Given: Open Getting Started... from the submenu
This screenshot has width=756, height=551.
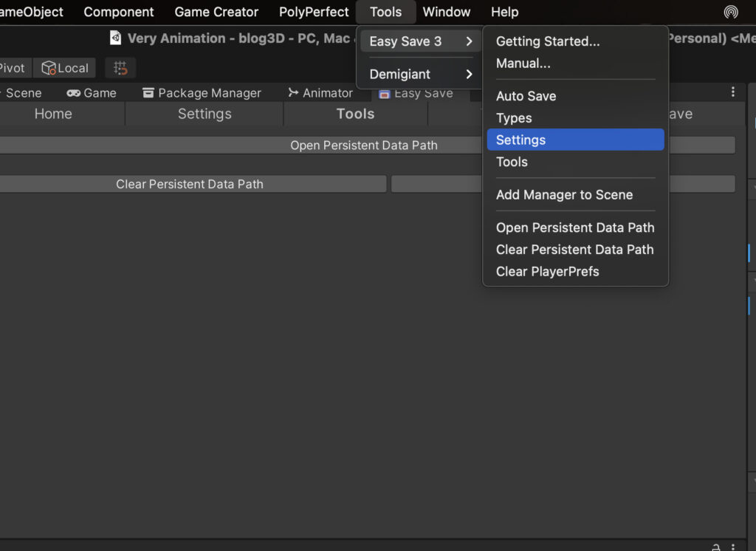Looking at the screenshot, I should coord(548,41).
